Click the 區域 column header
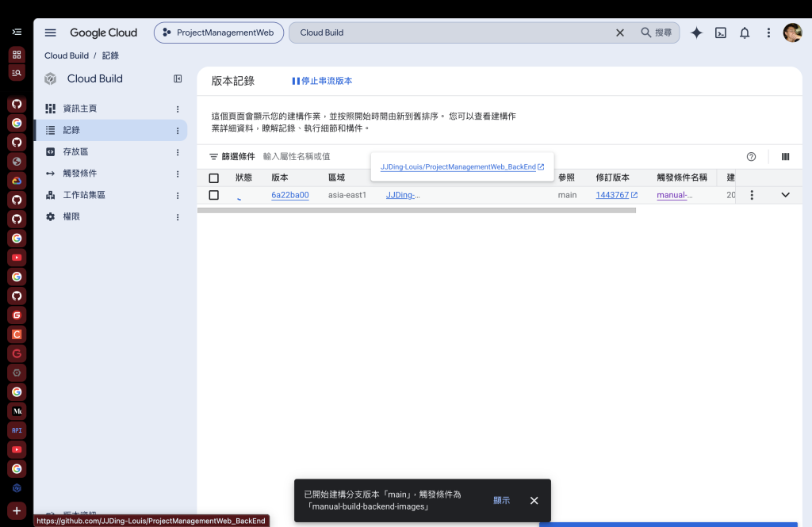Screen dimensions: 812x527 pos(336,178)
